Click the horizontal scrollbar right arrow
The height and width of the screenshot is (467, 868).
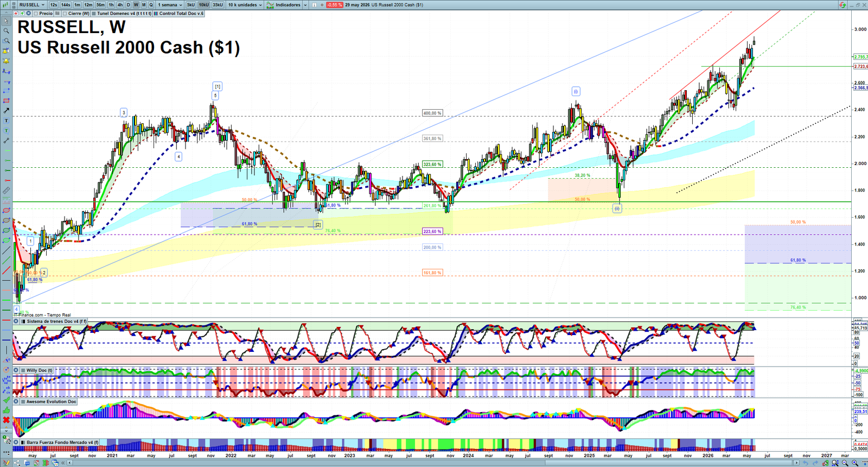click(x=796, y=463)
